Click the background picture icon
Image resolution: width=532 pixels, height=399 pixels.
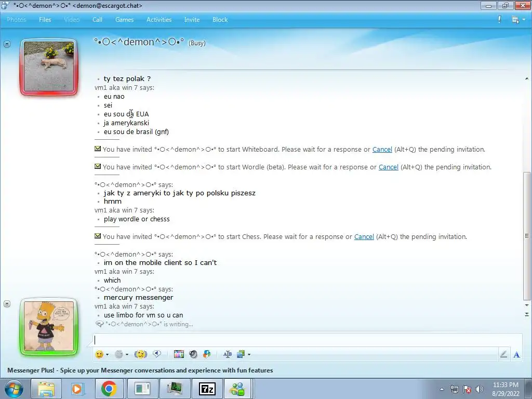click(x=241, y=354)
